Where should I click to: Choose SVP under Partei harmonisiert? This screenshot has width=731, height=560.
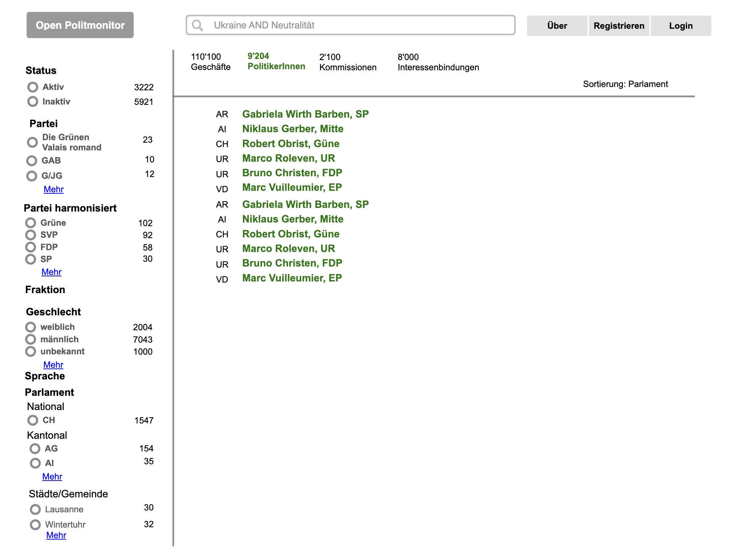[31, 235]
